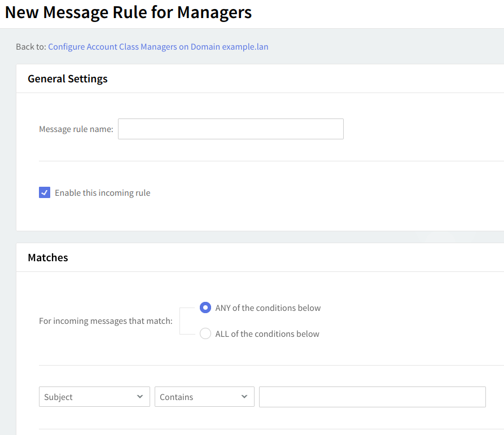Select the ANY of the conditions radio button
Viewport: 504px width, 435px height.
[205, 308]
